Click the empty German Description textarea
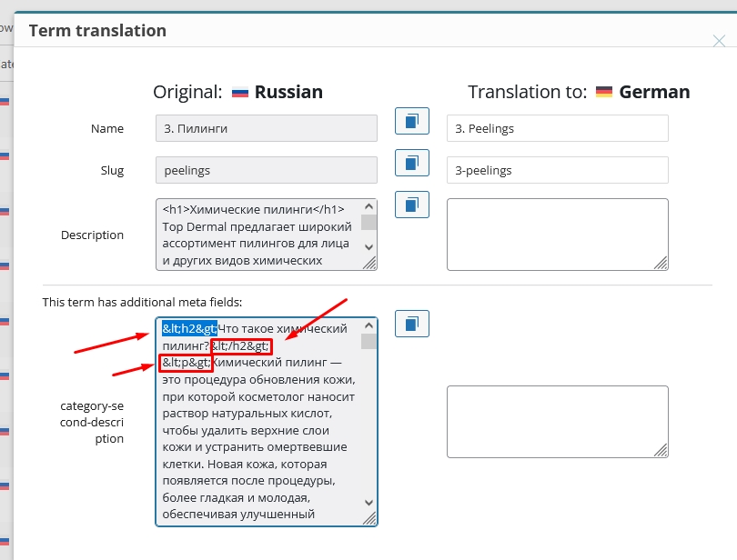Image resolution: width=737 pixels, height=560 pixels. click(558, 235)
